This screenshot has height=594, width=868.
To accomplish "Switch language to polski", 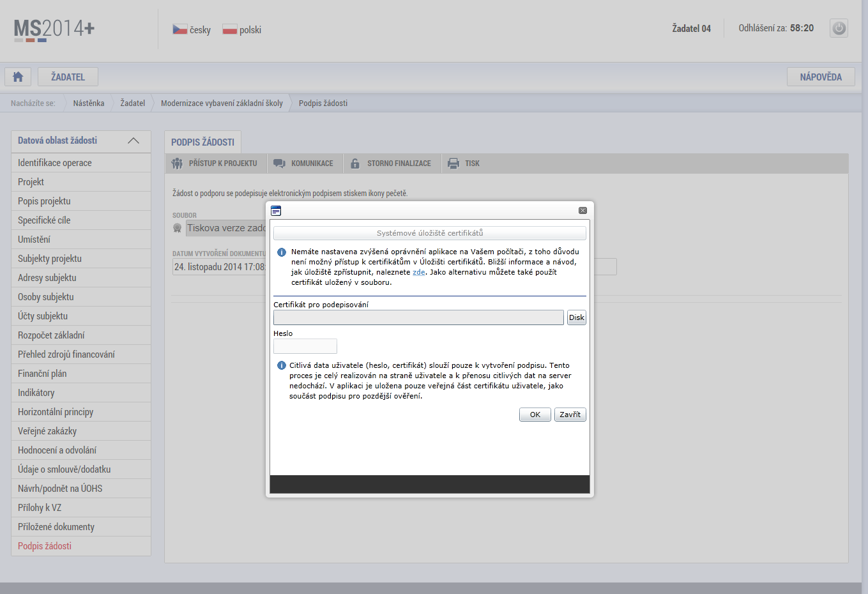I will pos(250,29).
